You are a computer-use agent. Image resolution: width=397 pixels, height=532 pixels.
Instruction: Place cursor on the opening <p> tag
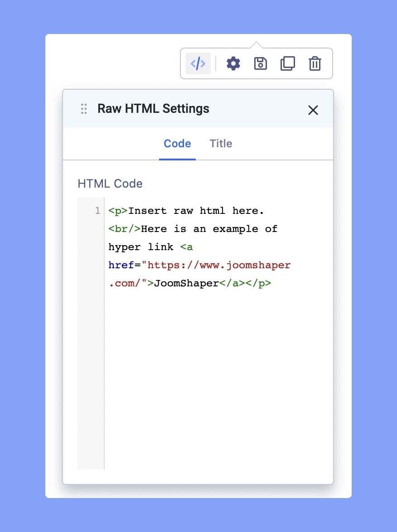pos(118,211)
